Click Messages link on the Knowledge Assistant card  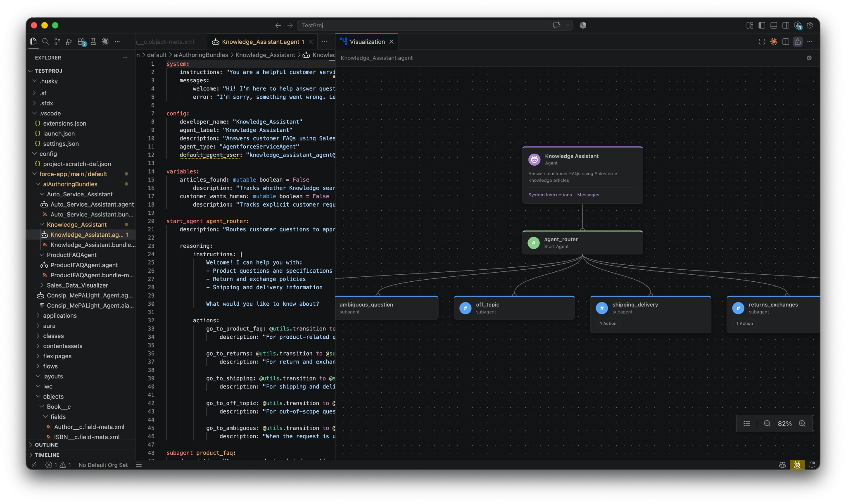coord(588,195)
